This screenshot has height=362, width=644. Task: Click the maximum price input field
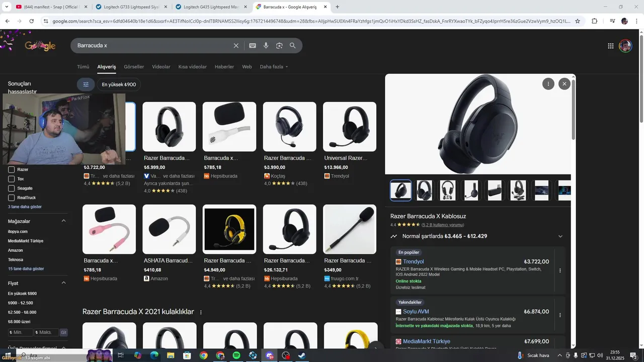pos(46,332)
